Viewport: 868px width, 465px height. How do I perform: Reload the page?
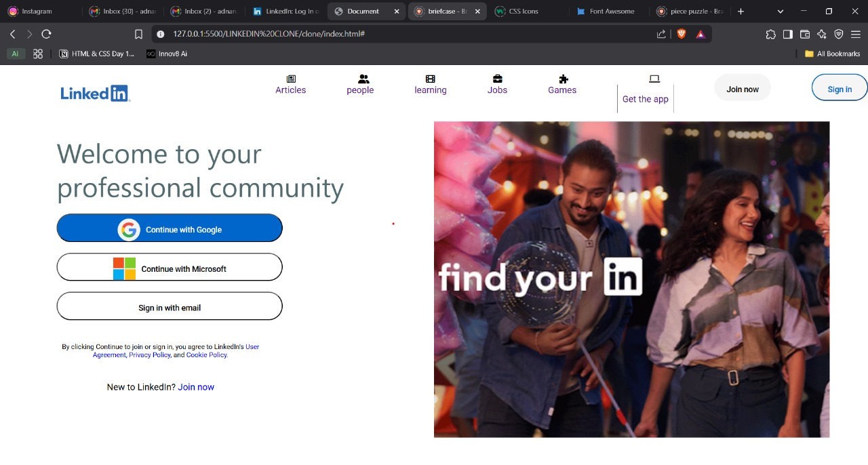click(x=46, y=34)
